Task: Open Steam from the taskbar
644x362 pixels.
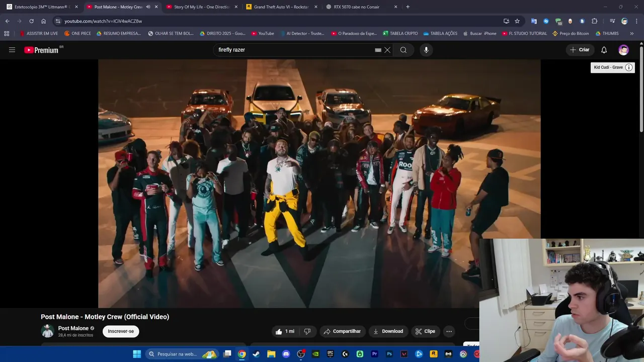Action: coord(257,354)
